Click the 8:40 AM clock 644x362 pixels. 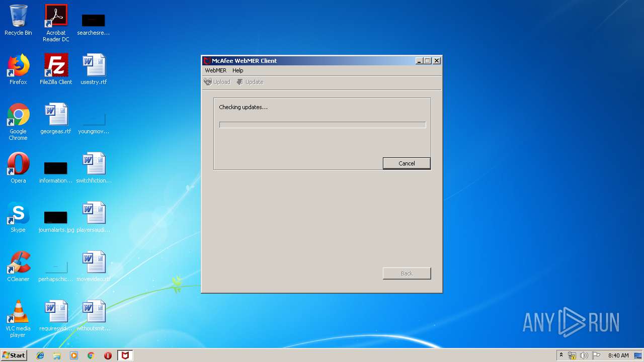click(618, 355)
